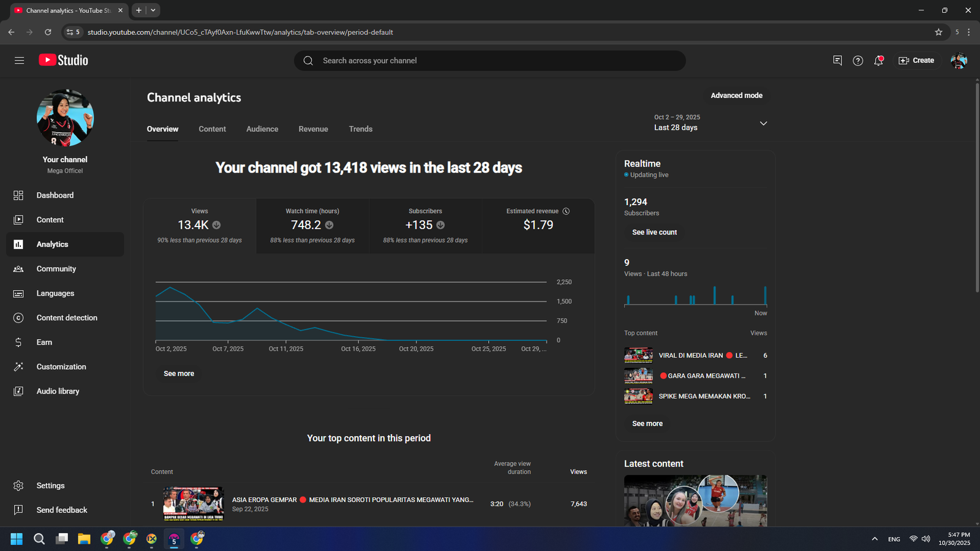Open Earn from the sidebar
This screenshot has width=980, height=551.
(x=44, y=342)
